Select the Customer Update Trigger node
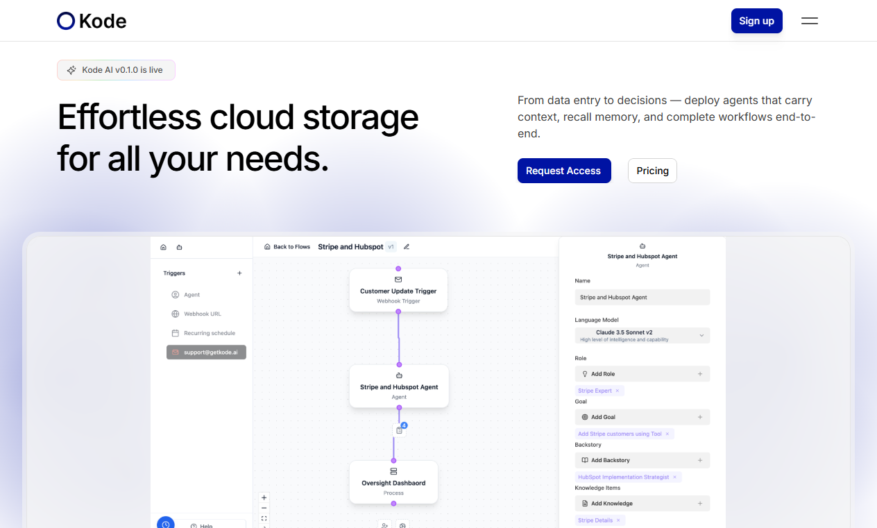This screenshot has width=877, height=528. (398, 290)
